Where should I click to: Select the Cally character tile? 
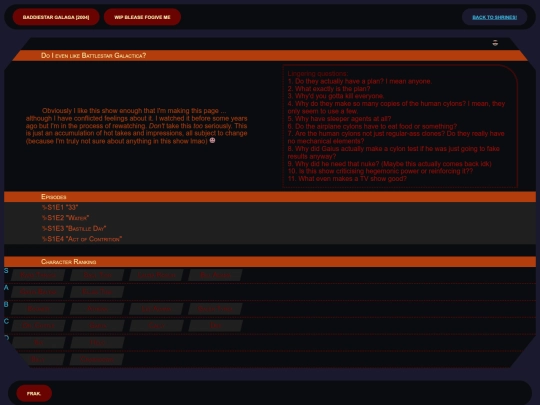click(157, 325)
